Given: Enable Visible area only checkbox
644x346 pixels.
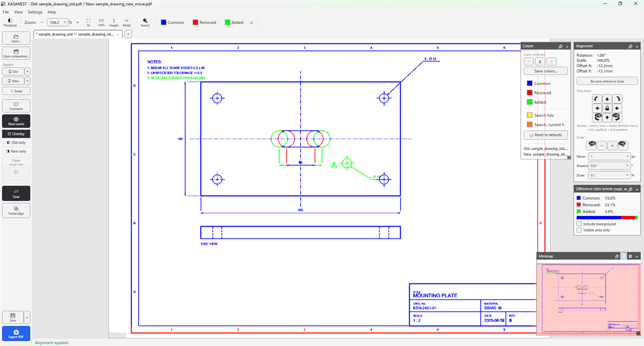Looking at the screenshot, I should coord(579,230).
